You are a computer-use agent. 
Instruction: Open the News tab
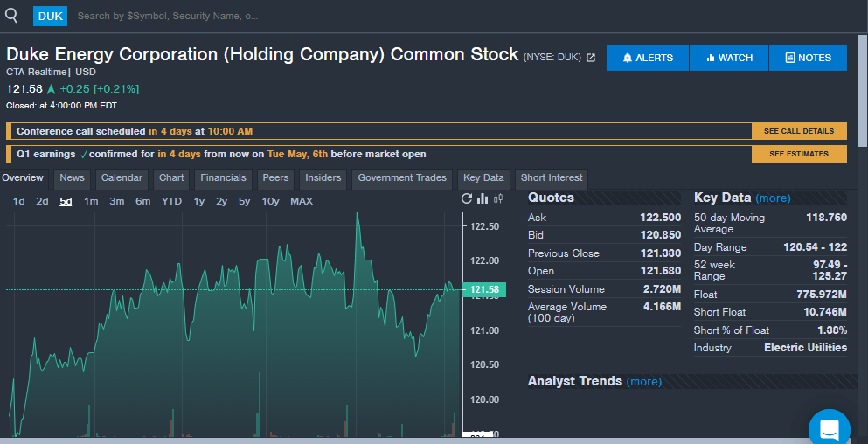tap(72, 177)
